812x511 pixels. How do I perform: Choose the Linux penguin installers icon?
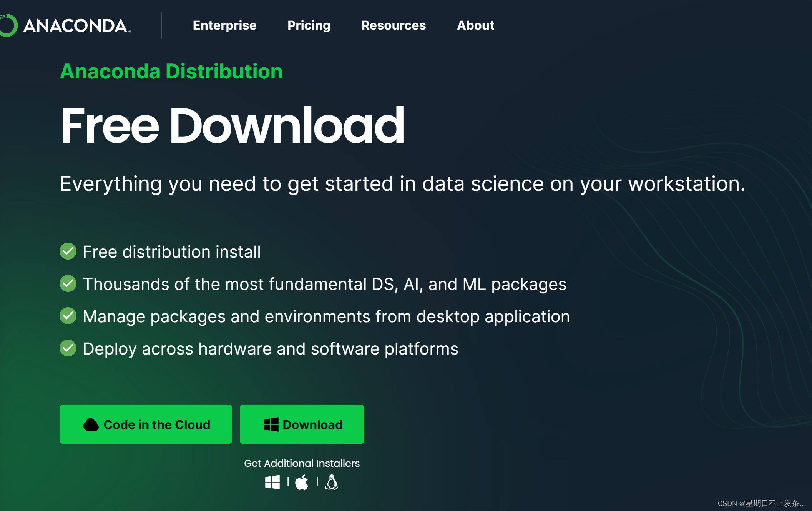(x=331, y=482)
